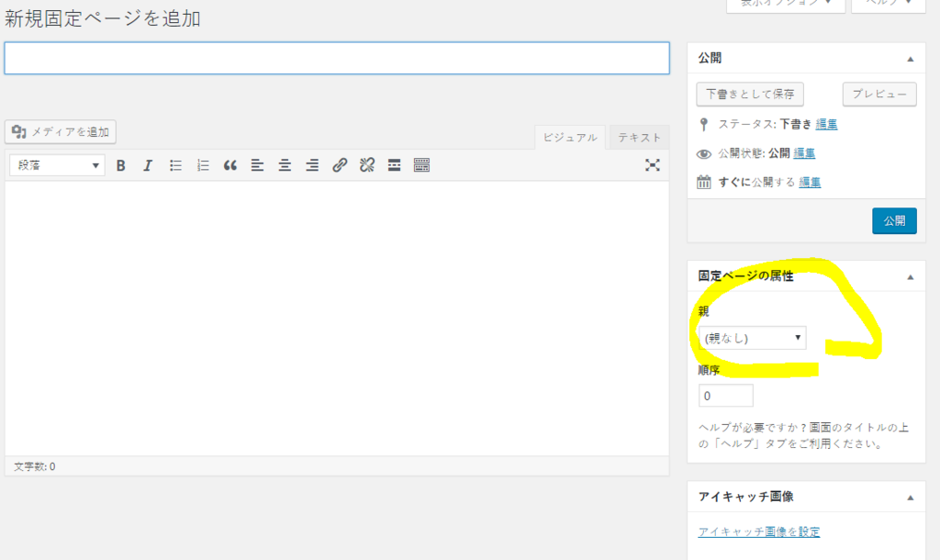Insert the Read More tag
Image resolution: width=940 pixels, height=560 pixels.
coord(394,165)
